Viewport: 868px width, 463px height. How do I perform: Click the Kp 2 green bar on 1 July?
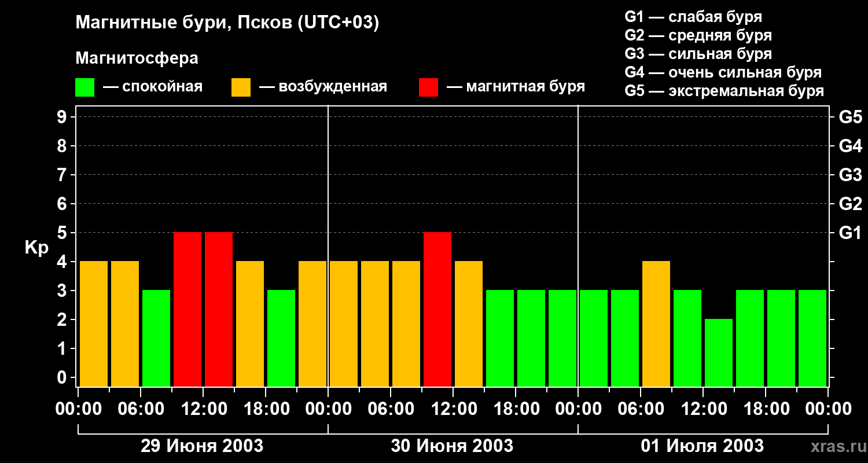point(719,353)
